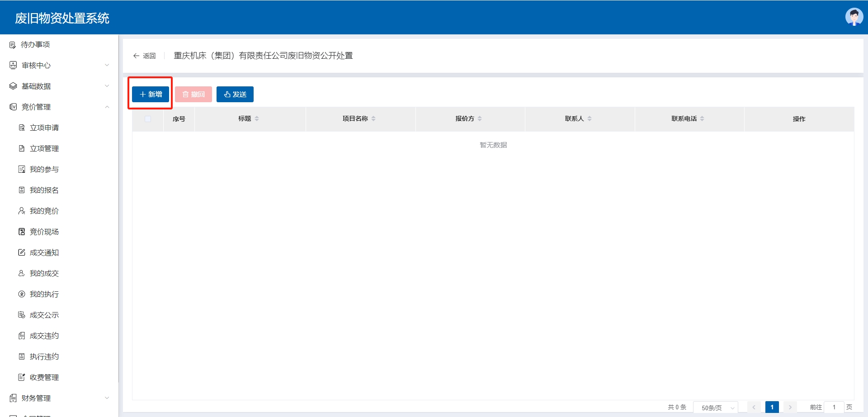The width and height of the screenshot is (868, 417).
Task: Expand the 审核中心 menu
Action: [107, 65]
